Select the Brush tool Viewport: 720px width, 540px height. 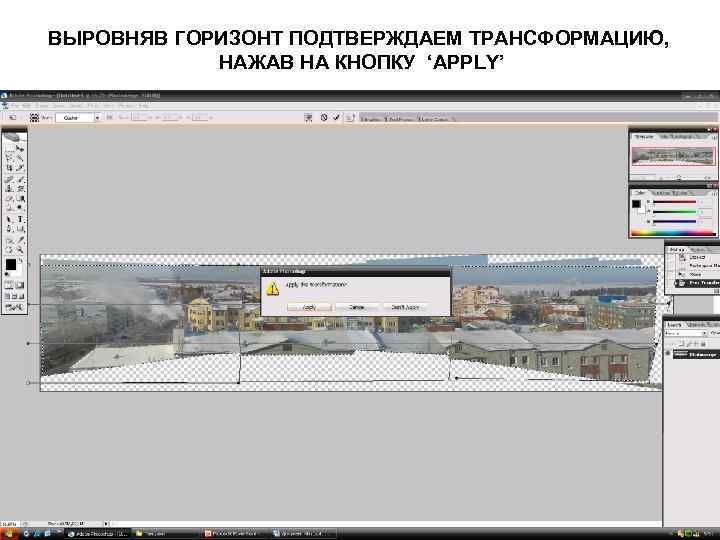click(x=20, y=179)
